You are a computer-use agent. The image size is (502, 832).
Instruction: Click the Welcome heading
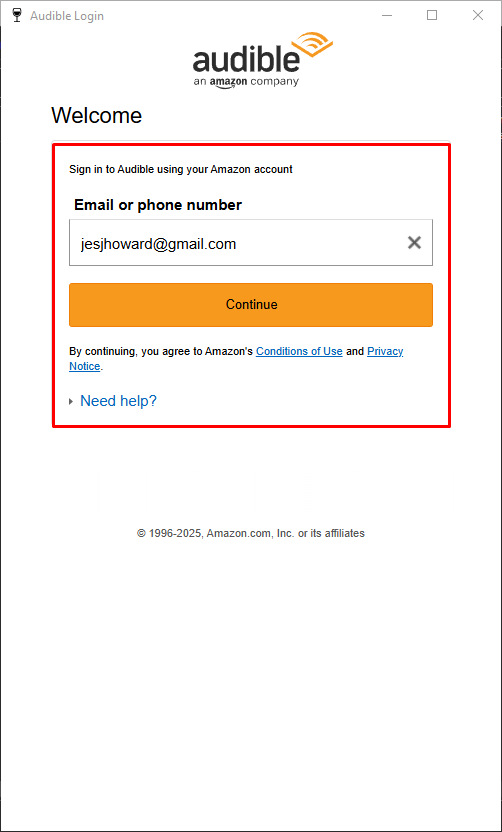click(97, 115)
